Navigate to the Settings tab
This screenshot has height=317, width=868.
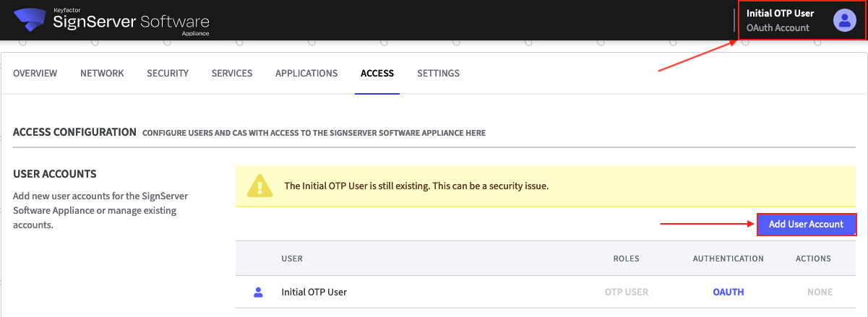click(438, 74)
